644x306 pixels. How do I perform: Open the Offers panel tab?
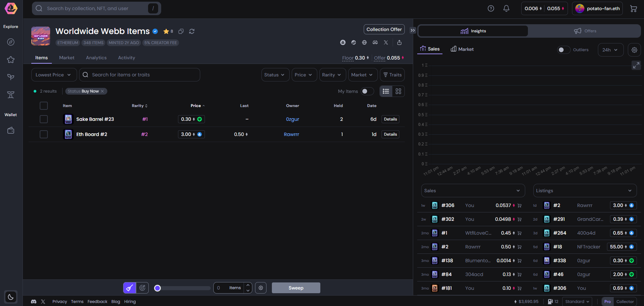[x=585, y=31]
